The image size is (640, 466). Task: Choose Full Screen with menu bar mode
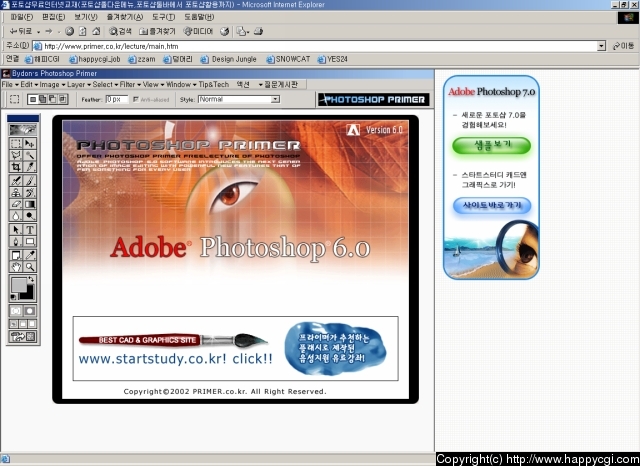(23, 324)
